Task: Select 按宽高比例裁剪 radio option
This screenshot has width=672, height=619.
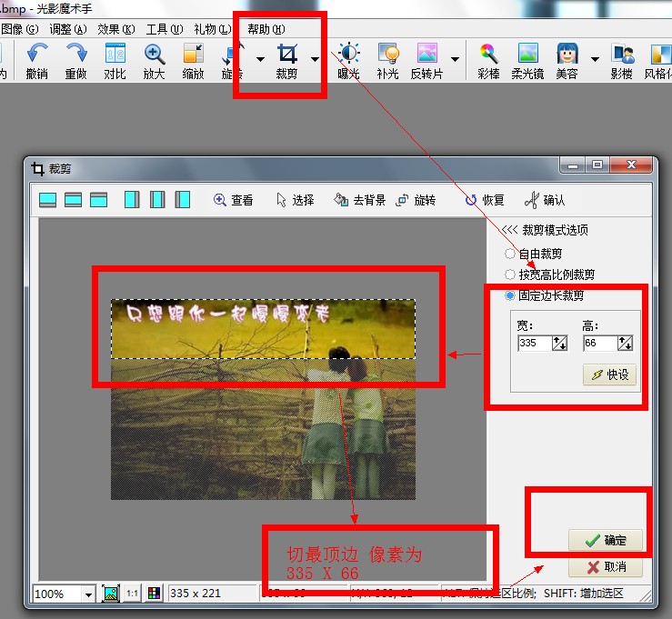Action: click(x=510, y=275)
